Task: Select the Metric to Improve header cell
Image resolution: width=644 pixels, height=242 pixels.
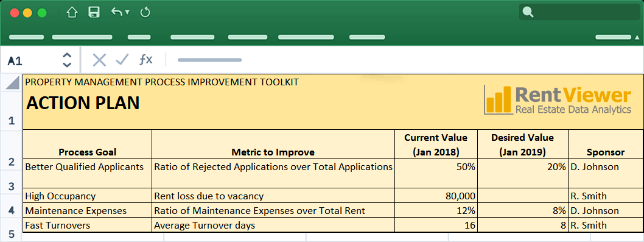Action: coord(273,144)
